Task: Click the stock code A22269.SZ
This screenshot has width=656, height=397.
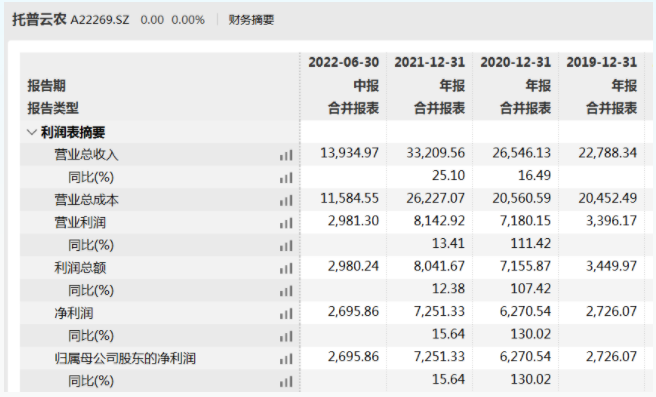Action: coord(100,20)
